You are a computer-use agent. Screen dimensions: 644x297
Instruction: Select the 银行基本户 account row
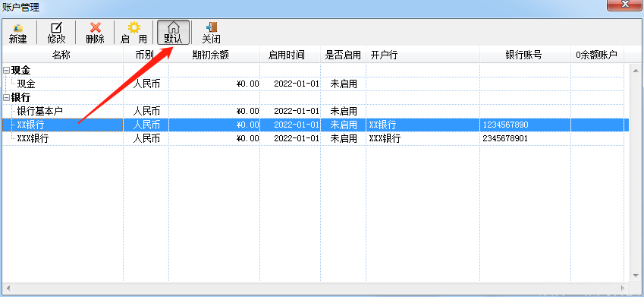click(313, 111)
